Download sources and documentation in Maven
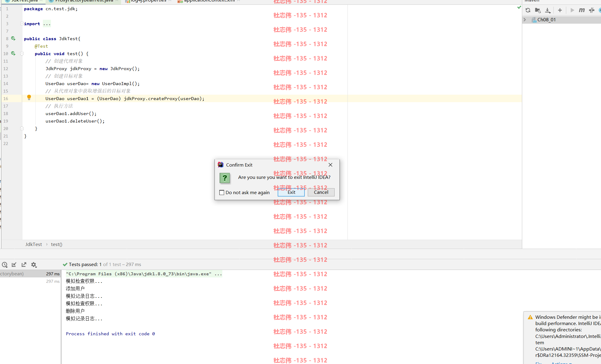The height and width of the screenshot is (364, 601). click(548, 10)
